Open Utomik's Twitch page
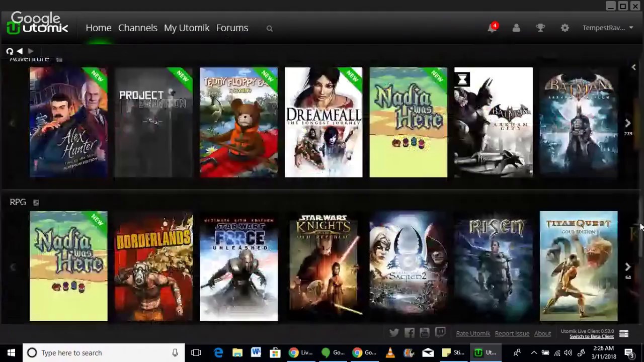This screenshot has width=644, height=362. click(x=440, y=333)
